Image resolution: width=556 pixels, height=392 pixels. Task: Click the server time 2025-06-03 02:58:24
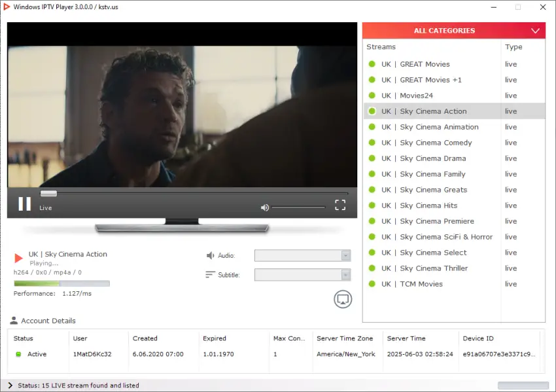(420, 354)
